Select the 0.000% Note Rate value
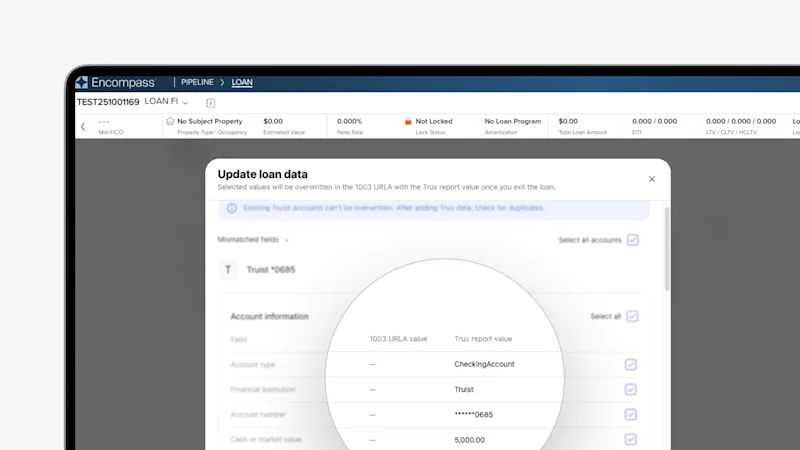This screenshot has height=450, width=800. tap(349, 121)
